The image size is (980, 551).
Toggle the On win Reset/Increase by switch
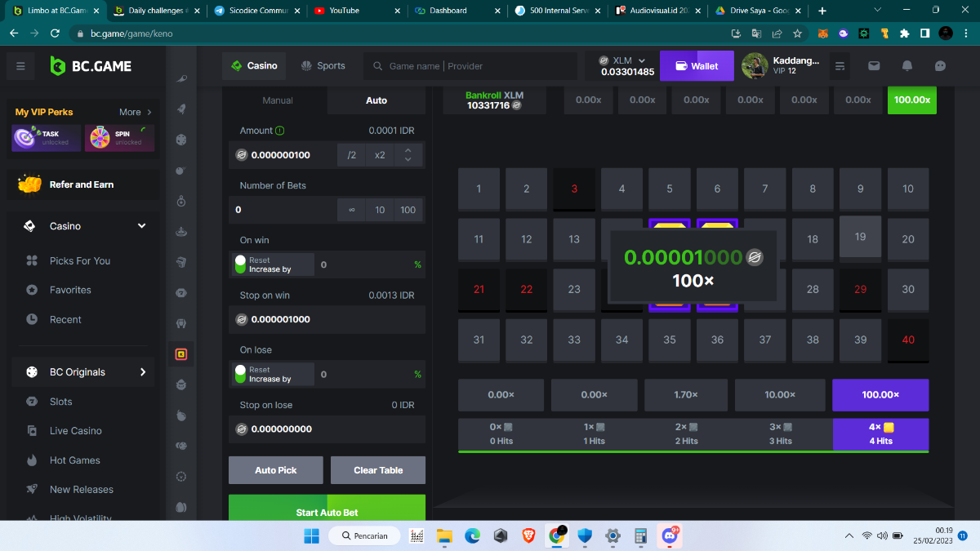coord(240,264)
